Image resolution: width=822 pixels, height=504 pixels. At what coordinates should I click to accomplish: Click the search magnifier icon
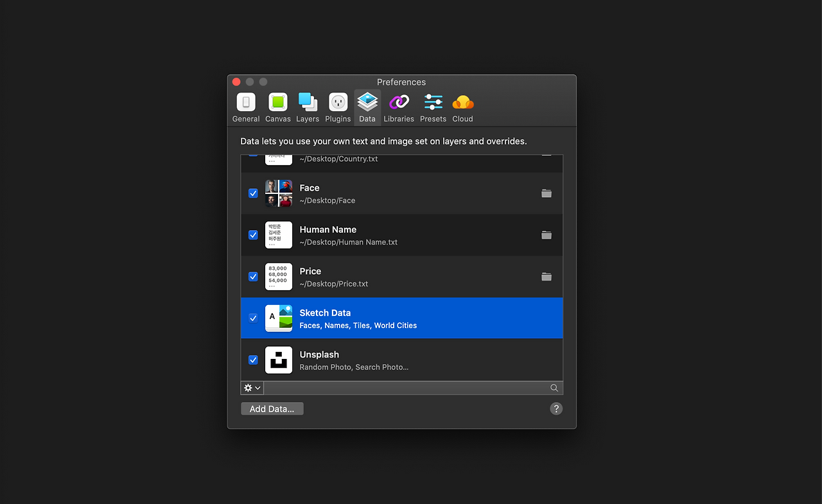coord(554,388)
